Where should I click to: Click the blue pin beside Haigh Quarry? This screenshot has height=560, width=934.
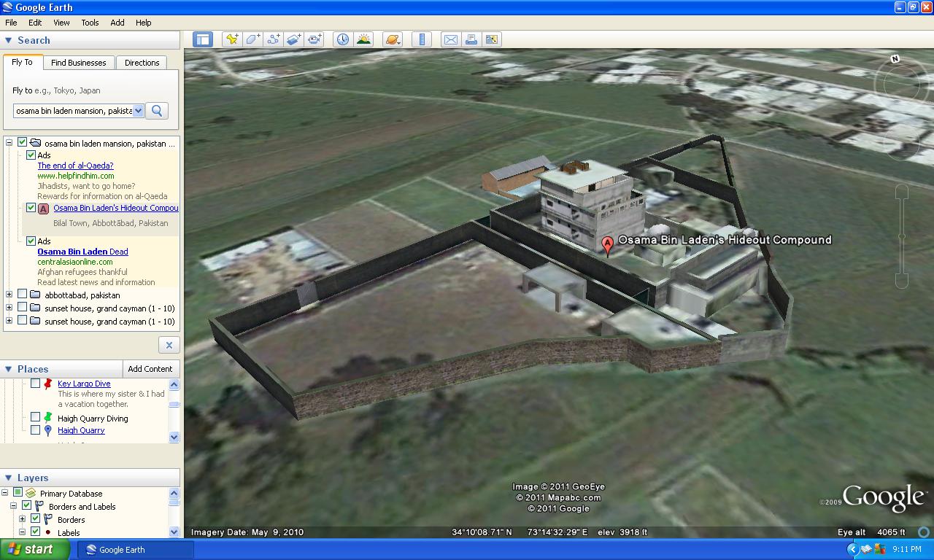[48, 430]
